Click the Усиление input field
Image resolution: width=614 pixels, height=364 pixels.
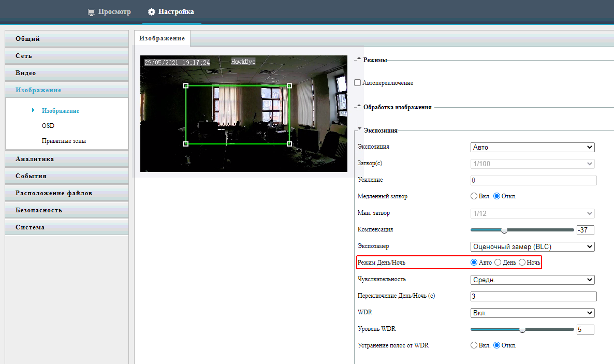pyautogui.click(x=533, y=180)
